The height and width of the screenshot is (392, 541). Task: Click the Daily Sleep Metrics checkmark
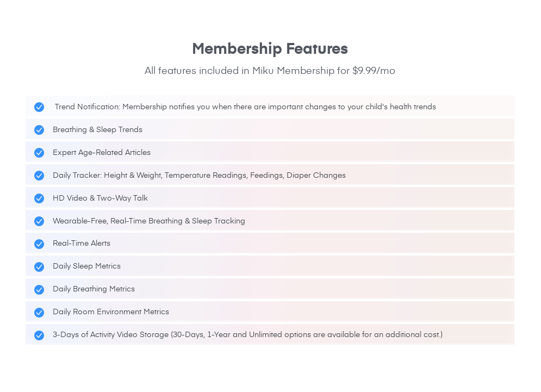point(39,267)
